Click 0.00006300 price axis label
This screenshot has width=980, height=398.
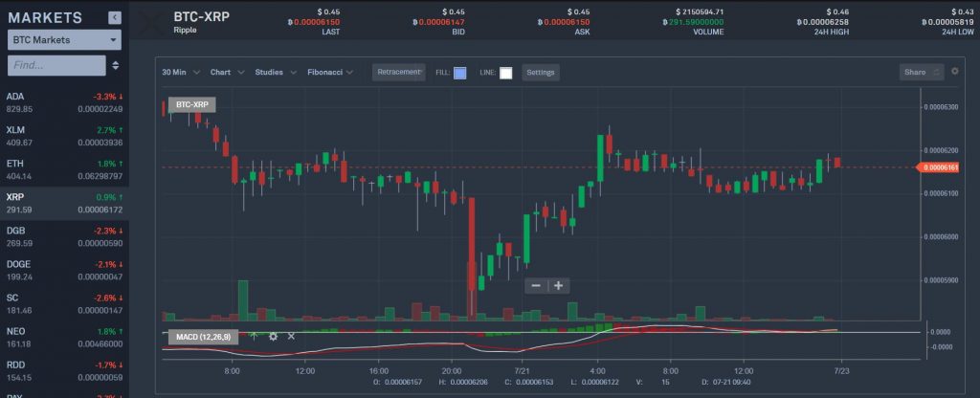coord(941,107)
